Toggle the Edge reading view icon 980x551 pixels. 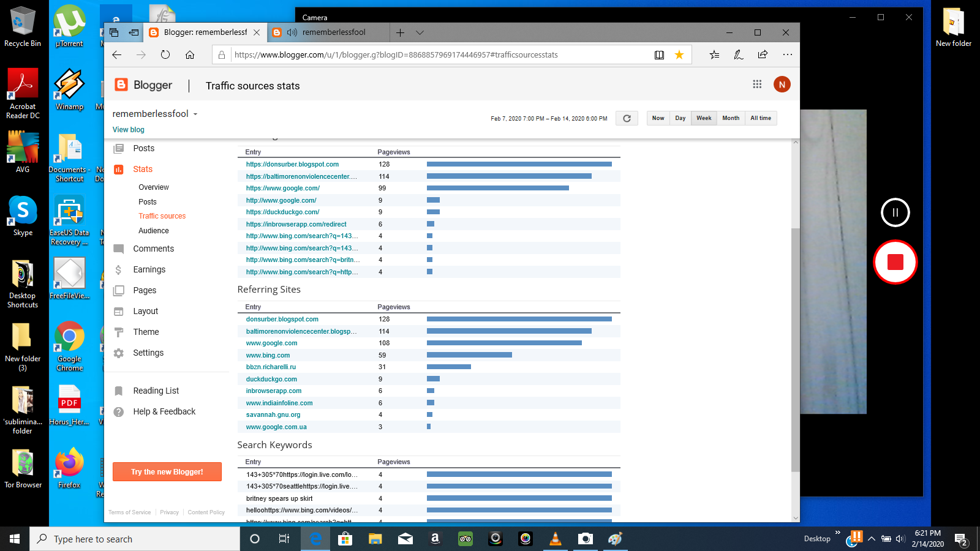pyautogui.click(x=659, y=54)
